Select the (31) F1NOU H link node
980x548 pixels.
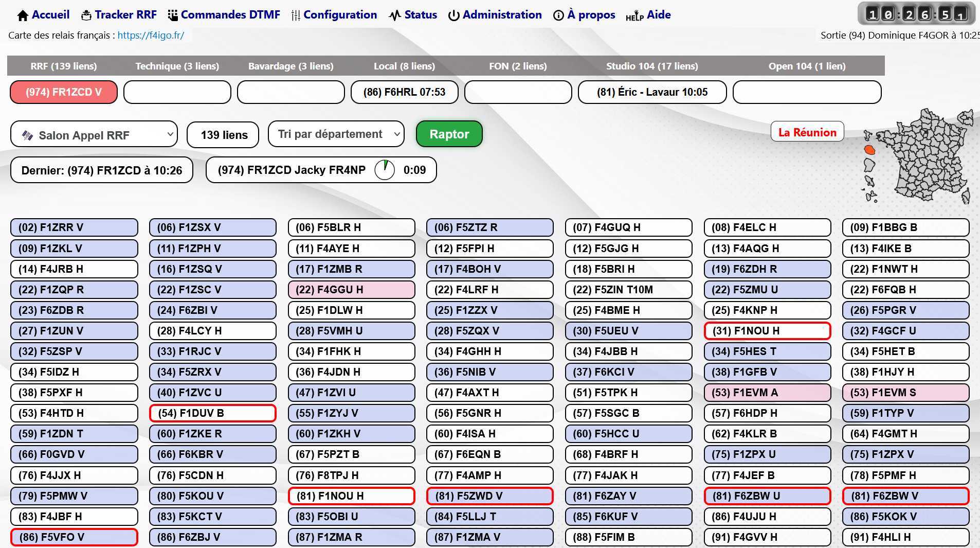tap(767, 331)
